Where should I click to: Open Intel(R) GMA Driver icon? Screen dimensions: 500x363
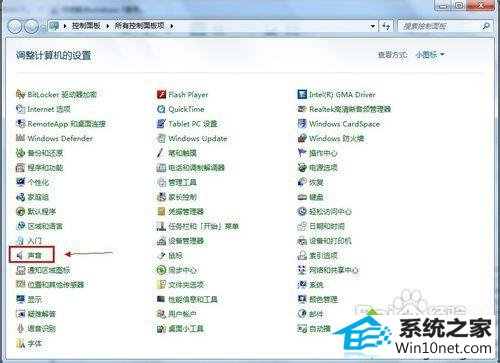302,94
